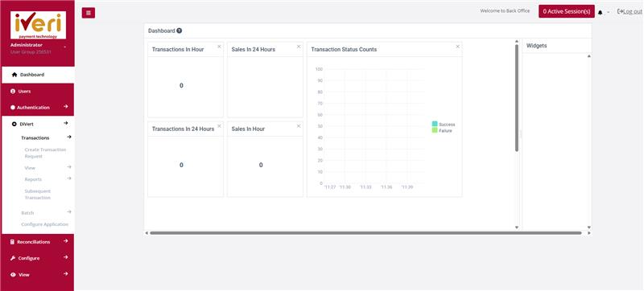Toggle the hamburger sidebar menu button
This screenshot has height=291, width=644.
[x=89, y=13]
